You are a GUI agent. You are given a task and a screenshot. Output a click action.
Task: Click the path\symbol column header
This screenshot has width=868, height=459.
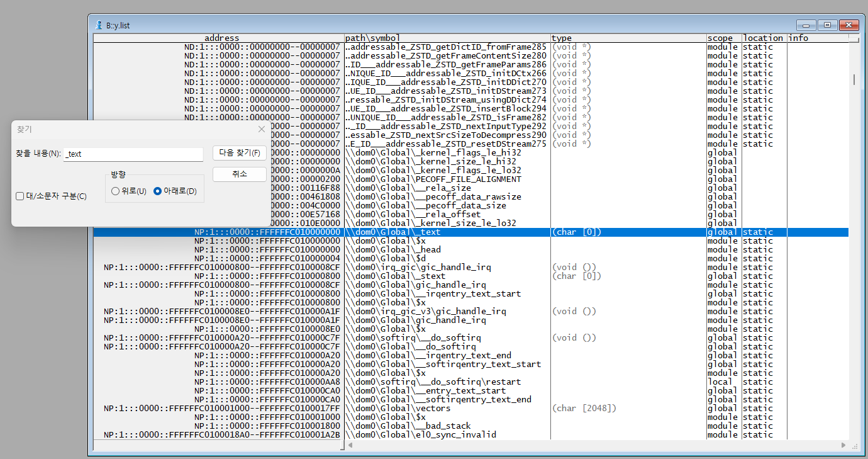(x=447, y=38)
